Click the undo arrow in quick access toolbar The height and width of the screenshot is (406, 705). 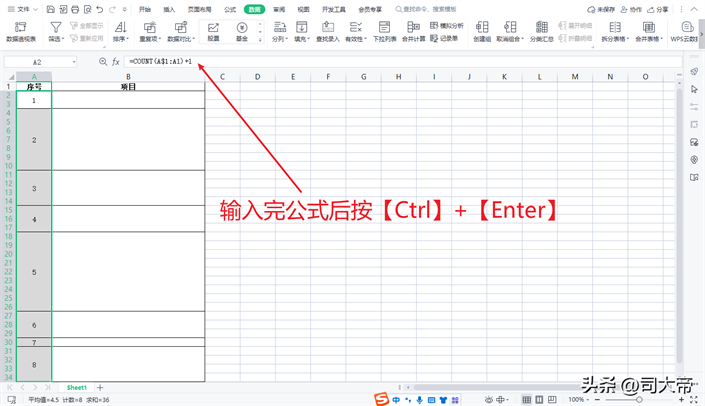coord(98,9)
